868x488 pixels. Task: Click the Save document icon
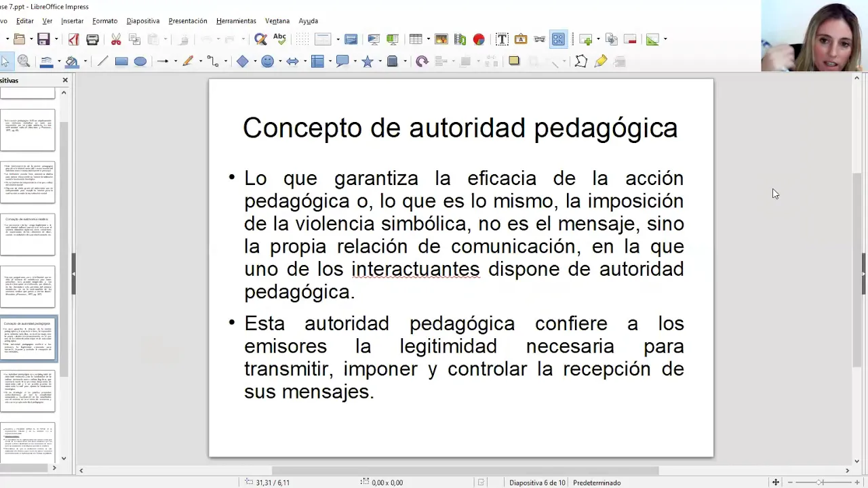coord(43,39)
